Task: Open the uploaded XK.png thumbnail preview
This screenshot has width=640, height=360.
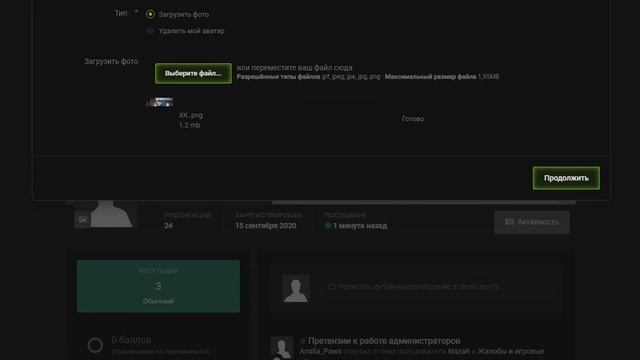Action: point(159,102)
